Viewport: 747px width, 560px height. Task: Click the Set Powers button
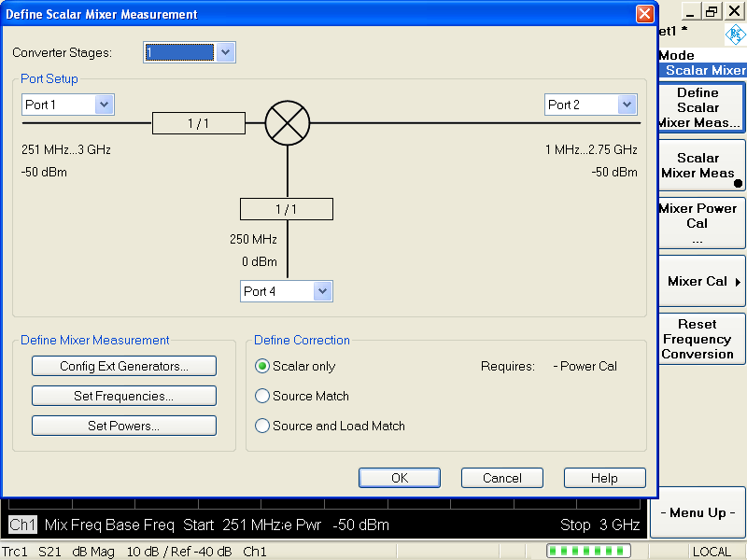[x=124, y=427]
